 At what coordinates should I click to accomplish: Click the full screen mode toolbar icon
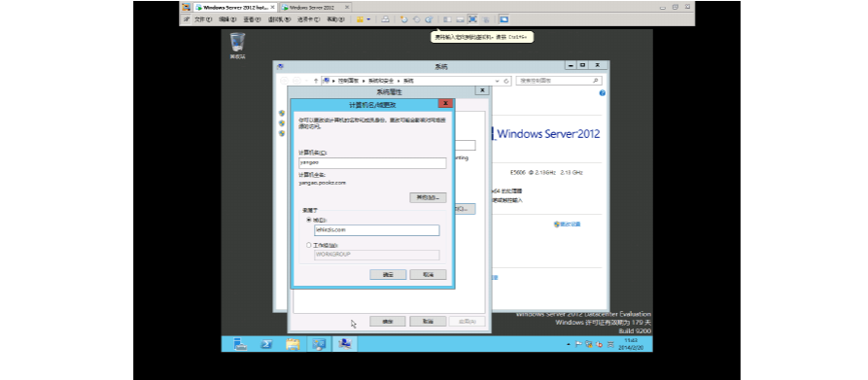tap(472, 19)
